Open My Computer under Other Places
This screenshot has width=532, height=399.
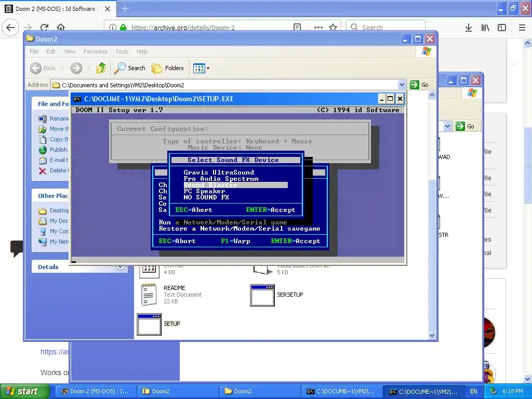59,231
